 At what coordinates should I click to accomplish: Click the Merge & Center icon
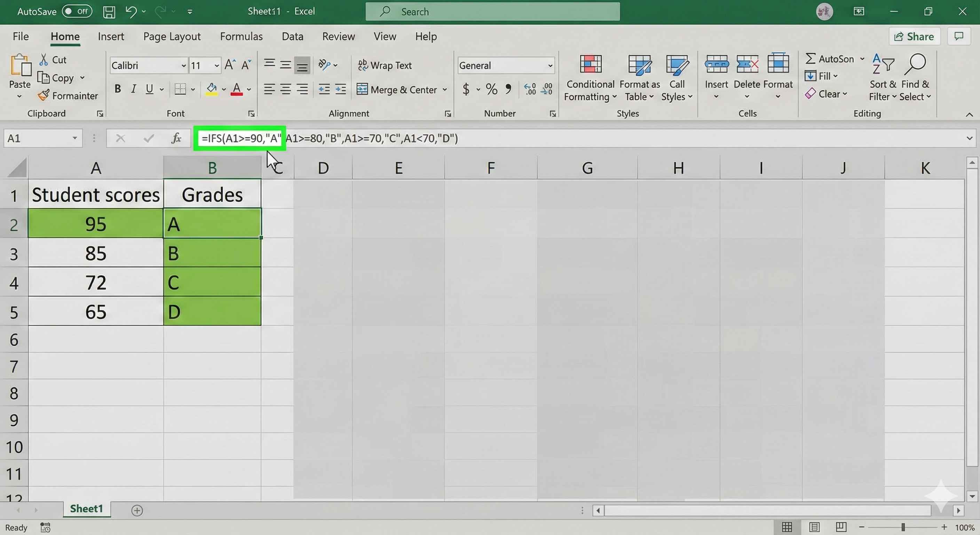pyautogui.click(x=362, y=90)
